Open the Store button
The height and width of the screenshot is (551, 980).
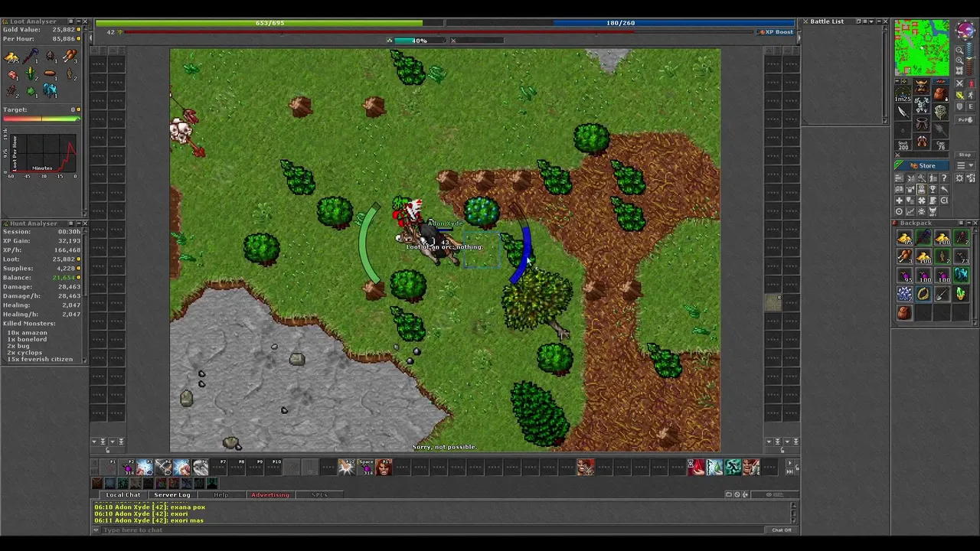coord(923,165)
